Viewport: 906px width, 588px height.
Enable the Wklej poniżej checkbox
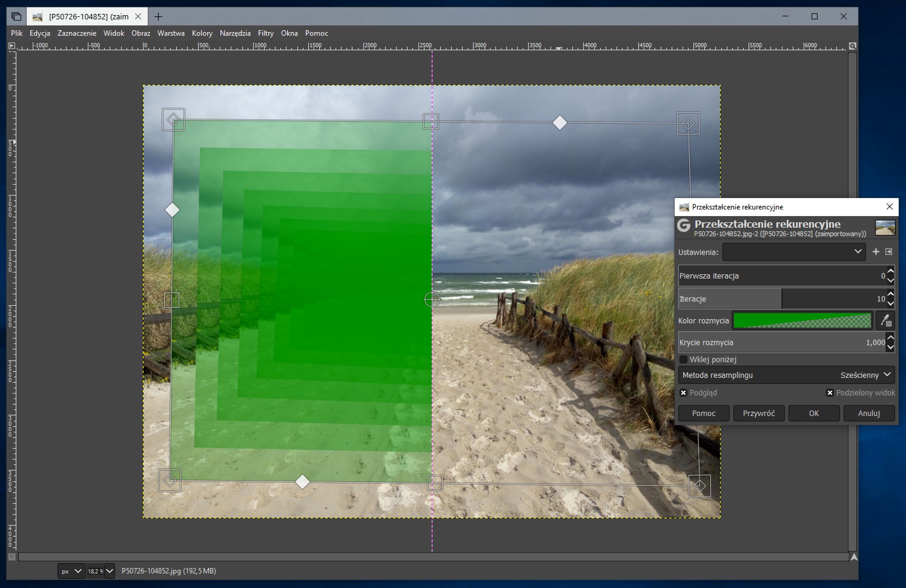683,359
